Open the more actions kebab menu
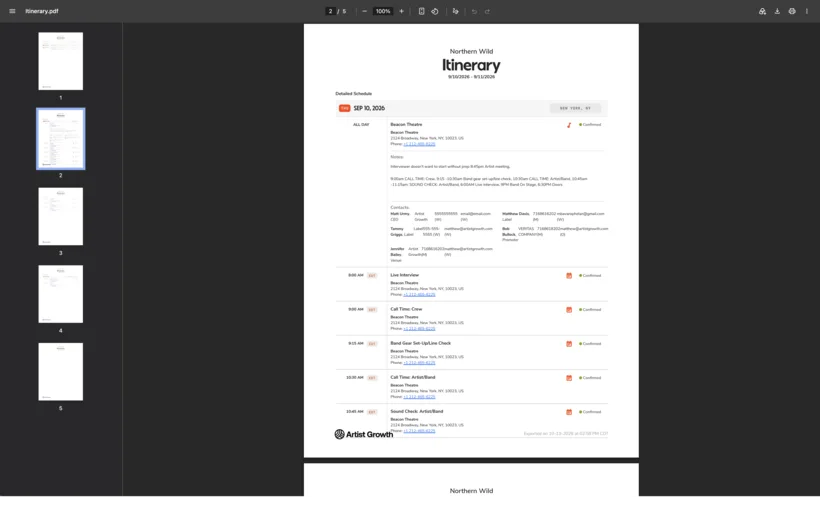 [807, 11]
